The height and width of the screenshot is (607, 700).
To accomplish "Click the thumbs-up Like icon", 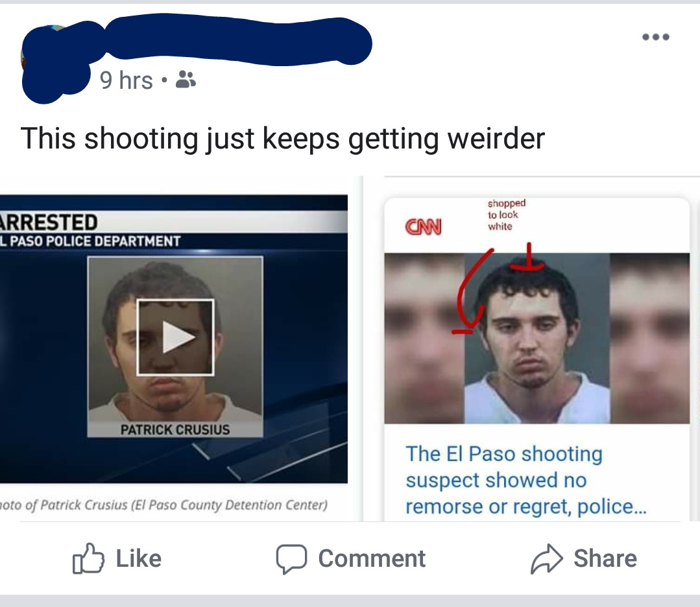I will [88, 558].
